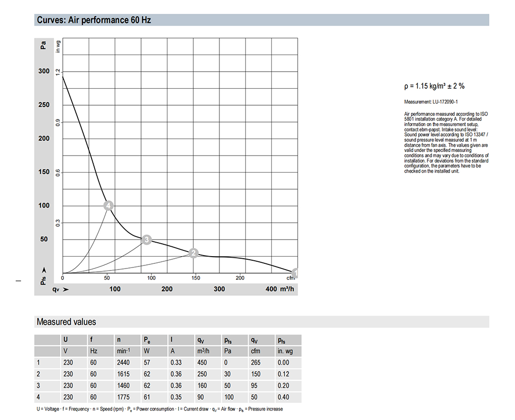Click the air density text ρ = 1.15 kg/m³
The width and height of the screenshot is (515, 420).
click(434, 87)
